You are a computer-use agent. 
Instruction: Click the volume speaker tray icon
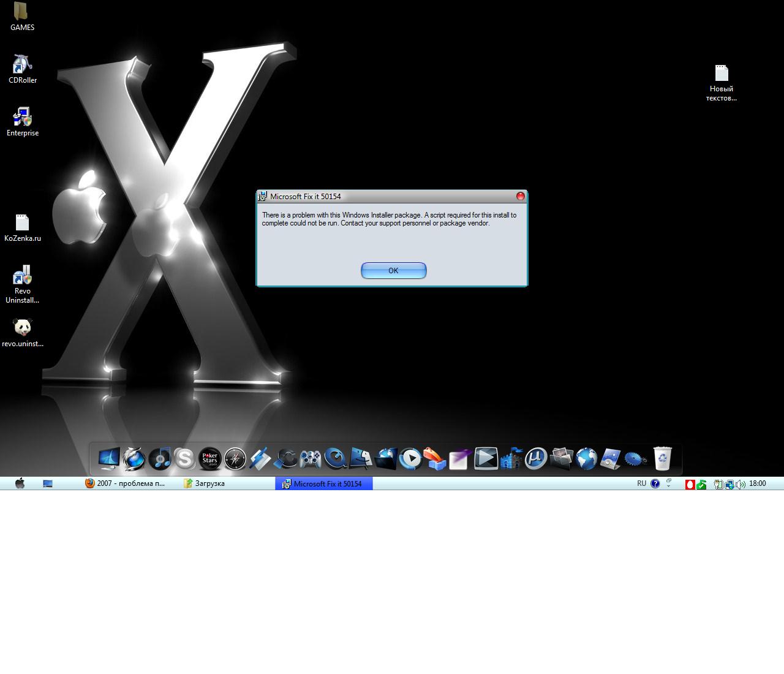[x=741, y=484]
